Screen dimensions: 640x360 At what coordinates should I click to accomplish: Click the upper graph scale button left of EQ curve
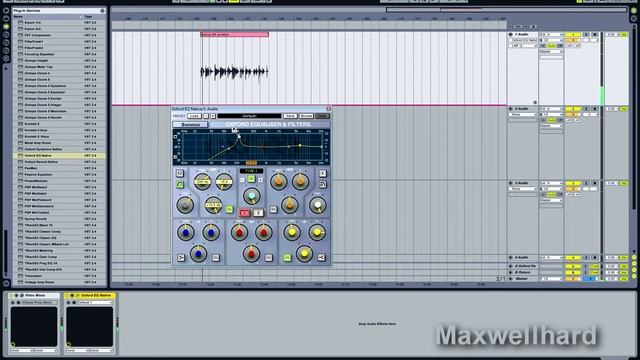[176, 137]
